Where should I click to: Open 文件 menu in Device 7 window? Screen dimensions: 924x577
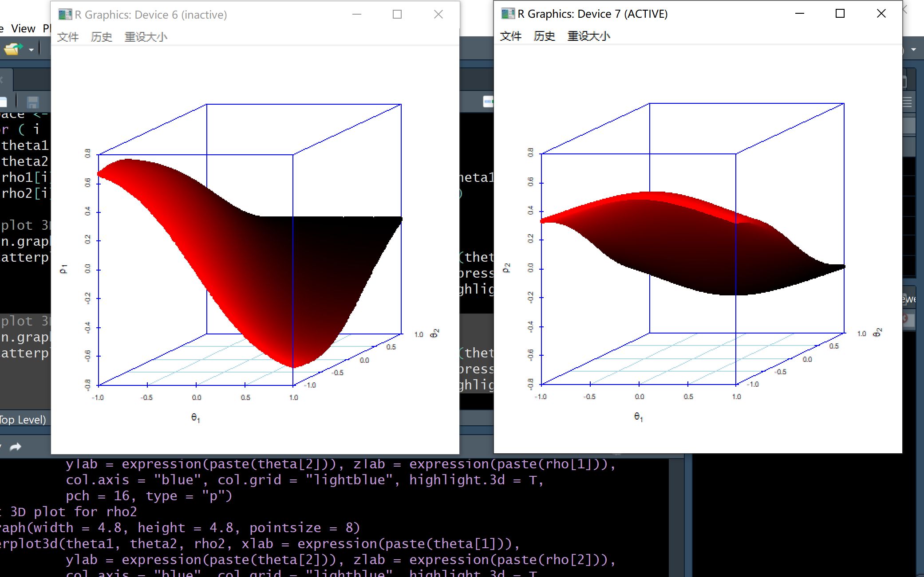511,36
